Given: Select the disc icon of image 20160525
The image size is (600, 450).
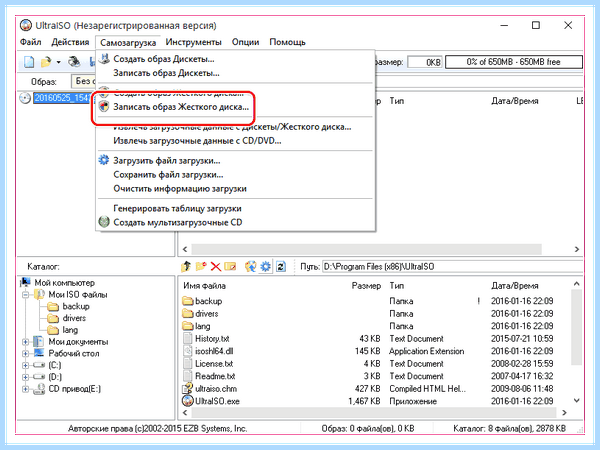Looking at the screenshot, I should click(x=25, y=98).
